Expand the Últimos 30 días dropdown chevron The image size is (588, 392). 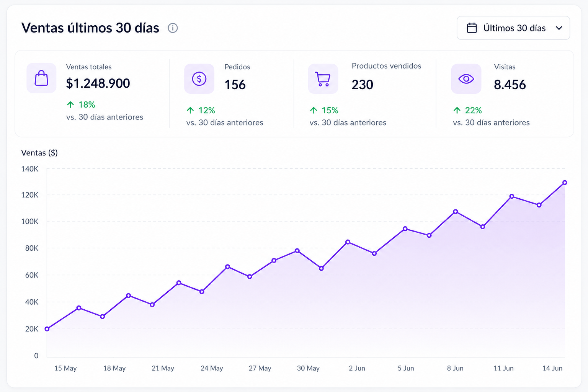click(559, 28)
